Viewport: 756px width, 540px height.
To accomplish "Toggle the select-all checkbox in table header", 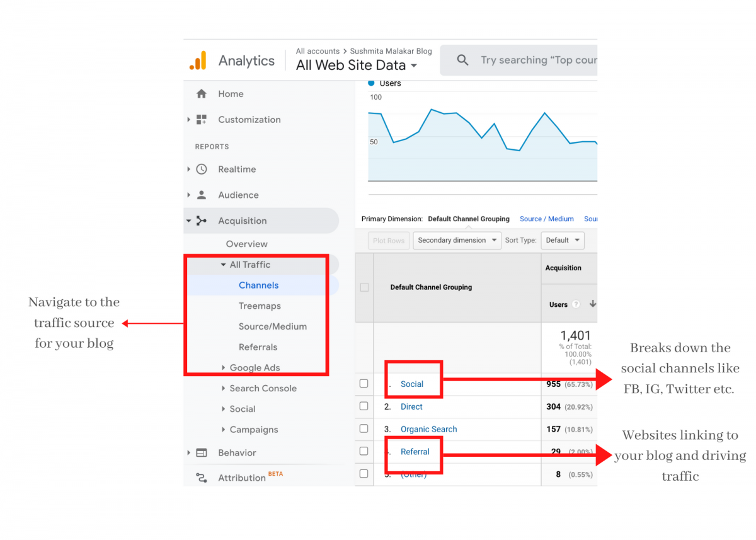I will (364, 287).
